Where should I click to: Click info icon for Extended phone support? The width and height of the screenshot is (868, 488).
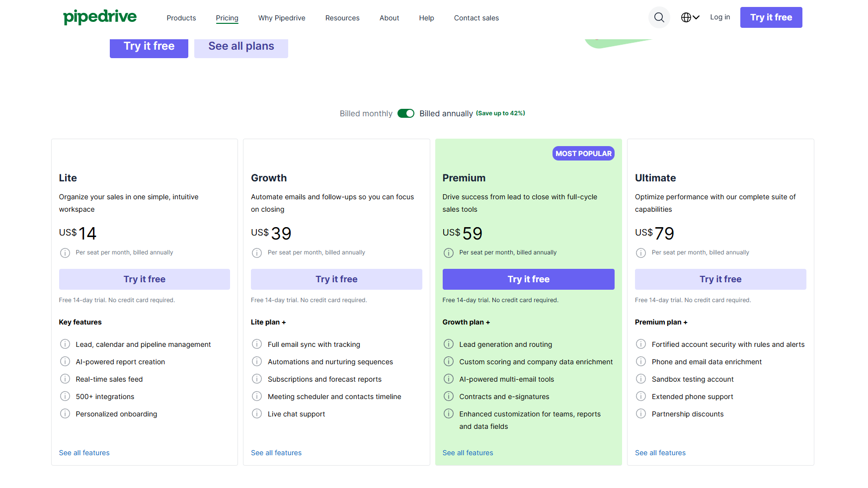(641, 396)
